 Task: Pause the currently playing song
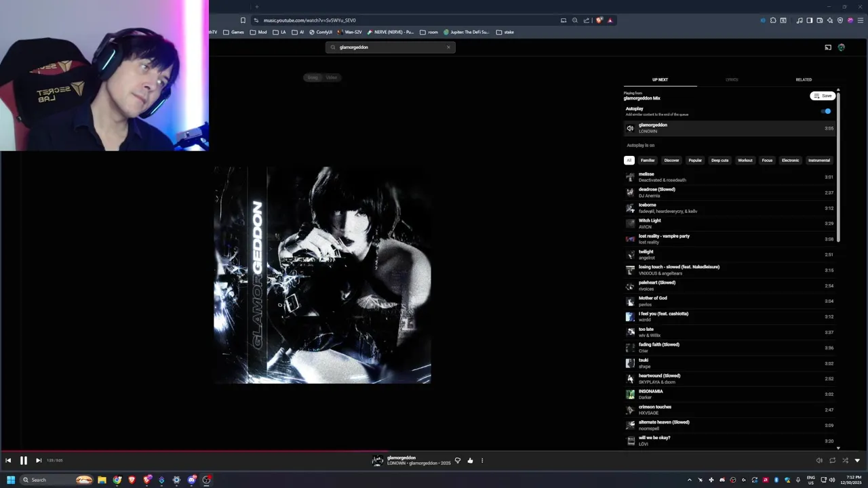23,460
